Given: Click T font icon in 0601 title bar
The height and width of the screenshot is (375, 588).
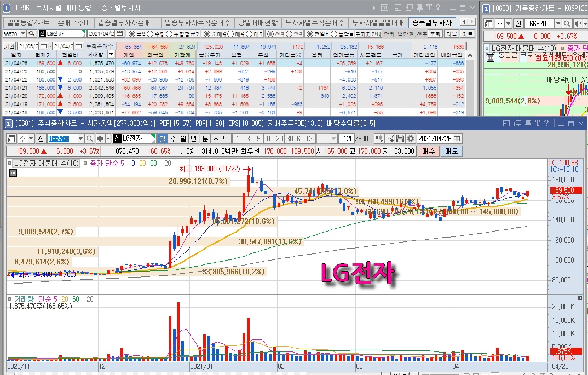Looking at the screenshot, I should [x=537, y=123].
